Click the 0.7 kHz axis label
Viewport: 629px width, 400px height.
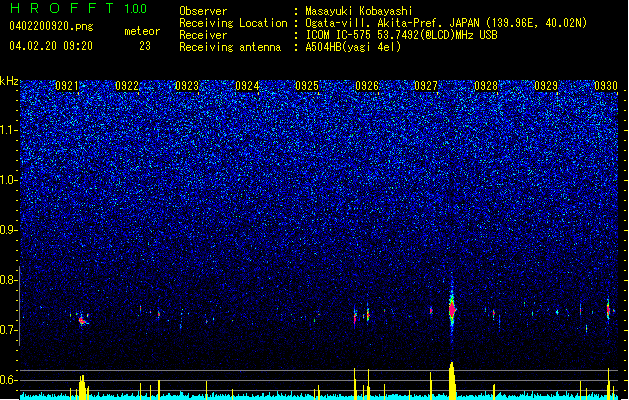9,330
